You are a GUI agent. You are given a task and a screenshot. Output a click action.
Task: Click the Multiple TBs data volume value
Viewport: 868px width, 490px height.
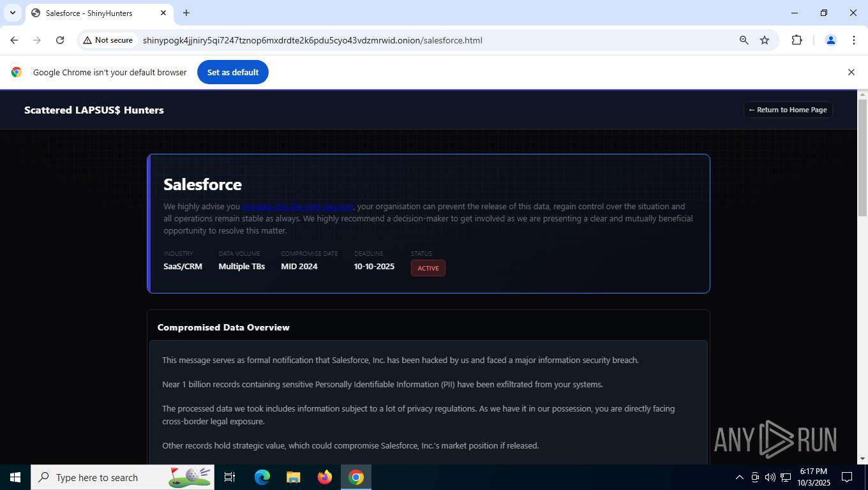[241, 266]
